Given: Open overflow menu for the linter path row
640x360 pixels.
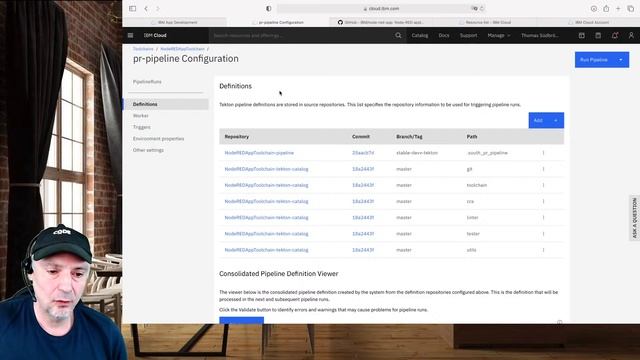Looking at the screenshot, I should click(543, 218).
